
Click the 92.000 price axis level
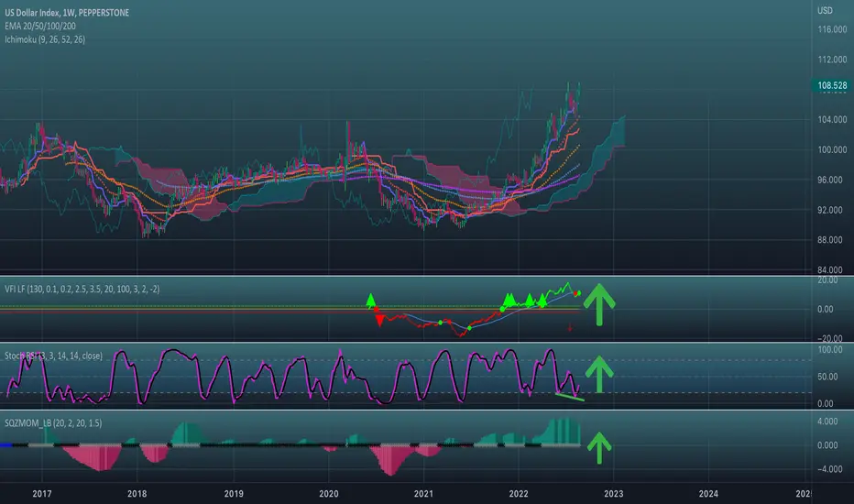click(829, 211)
